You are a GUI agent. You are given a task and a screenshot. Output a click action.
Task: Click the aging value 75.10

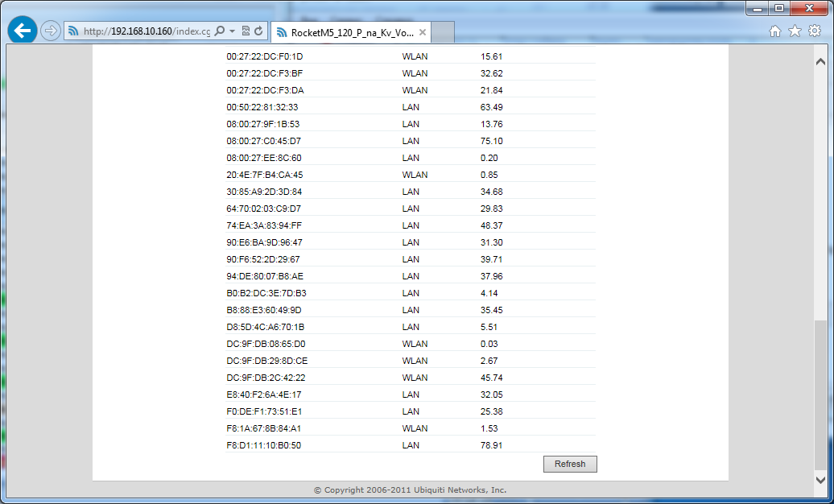491,141
